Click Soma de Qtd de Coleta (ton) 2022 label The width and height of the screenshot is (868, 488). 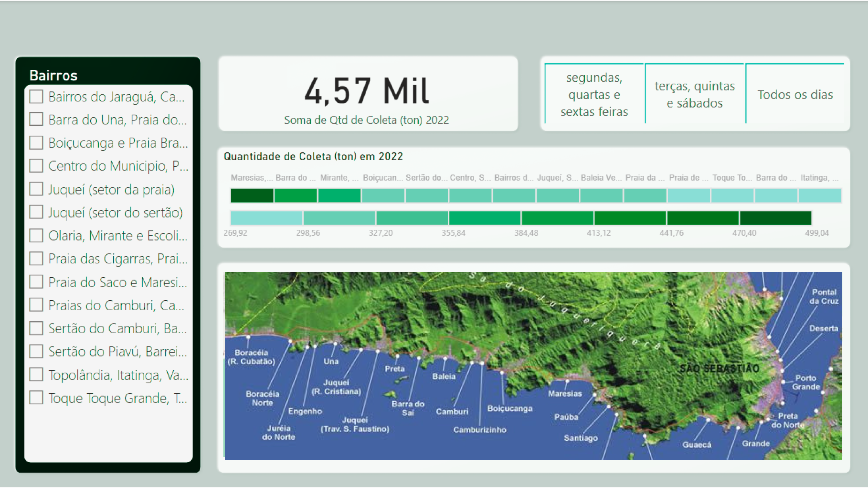(367, 120)
